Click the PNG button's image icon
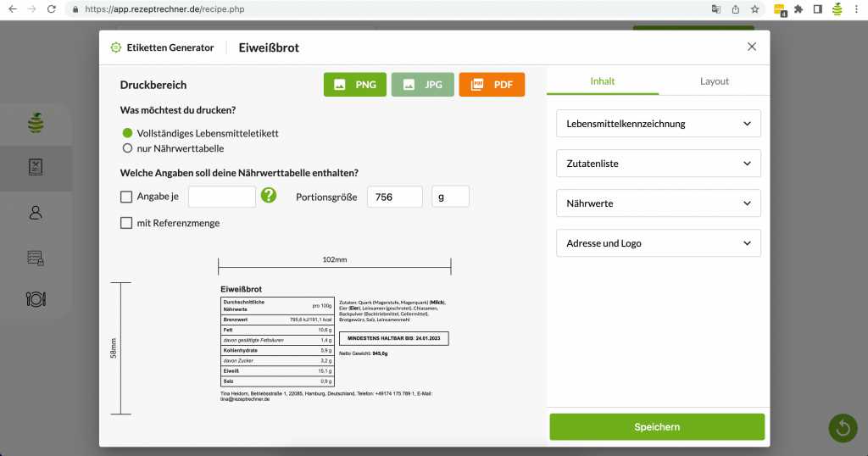This screenshot has width=868, height=456. click(x=340, y=85)
